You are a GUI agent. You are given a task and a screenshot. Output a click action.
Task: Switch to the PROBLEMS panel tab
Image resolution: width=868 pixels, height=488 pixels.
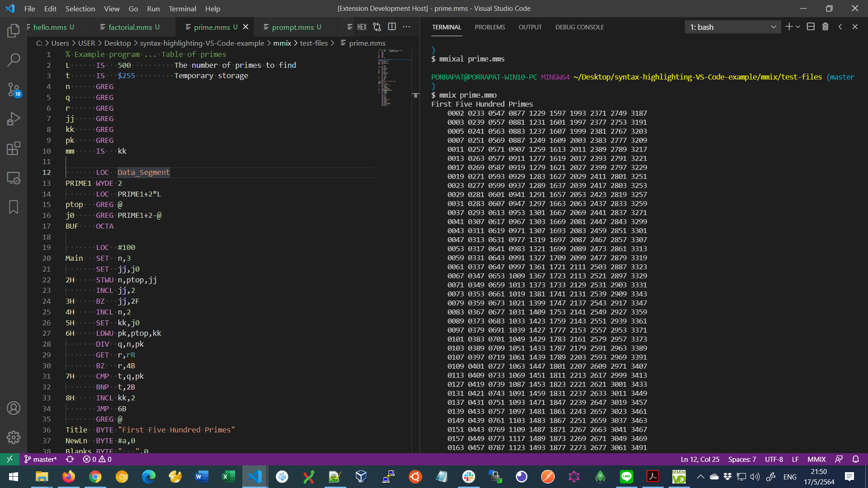(x=490, y=27)
